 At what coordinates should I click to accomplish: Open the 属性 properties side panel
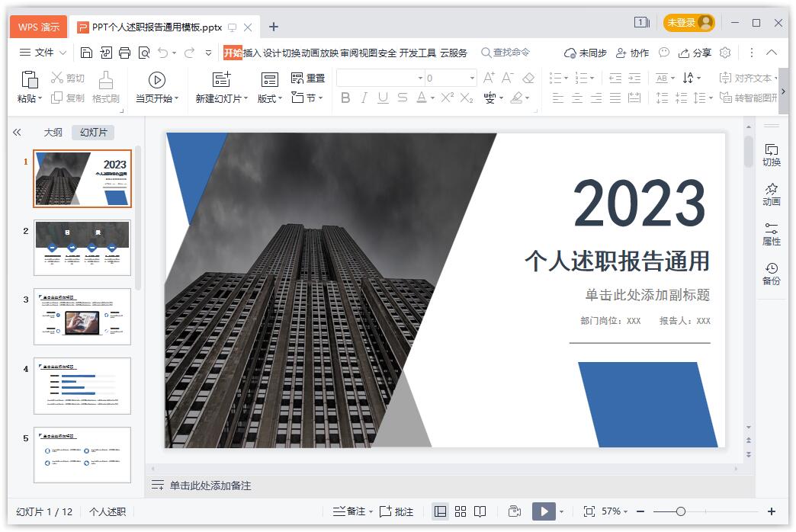point(772,234)
